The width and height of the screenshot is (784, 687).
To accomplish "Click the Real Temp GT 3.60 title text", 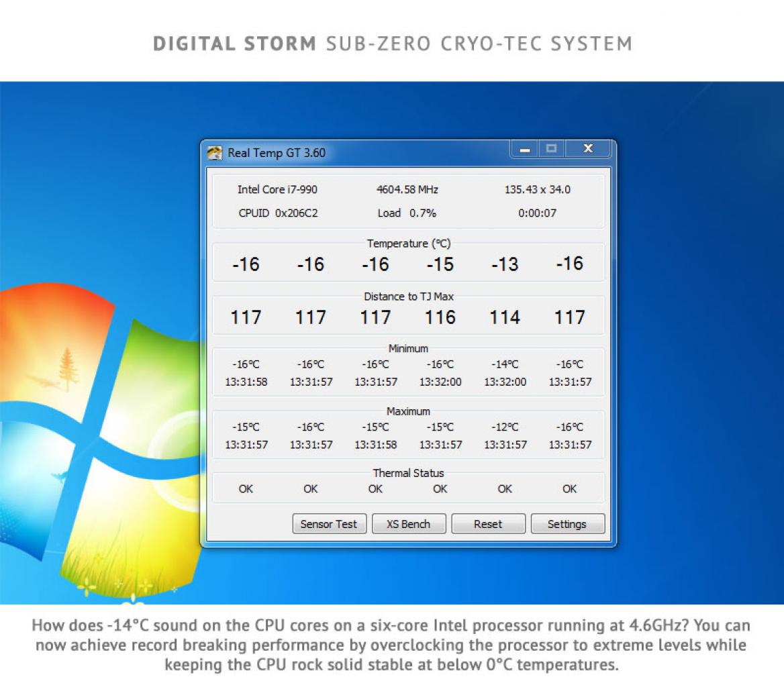I will coord(277,153).
